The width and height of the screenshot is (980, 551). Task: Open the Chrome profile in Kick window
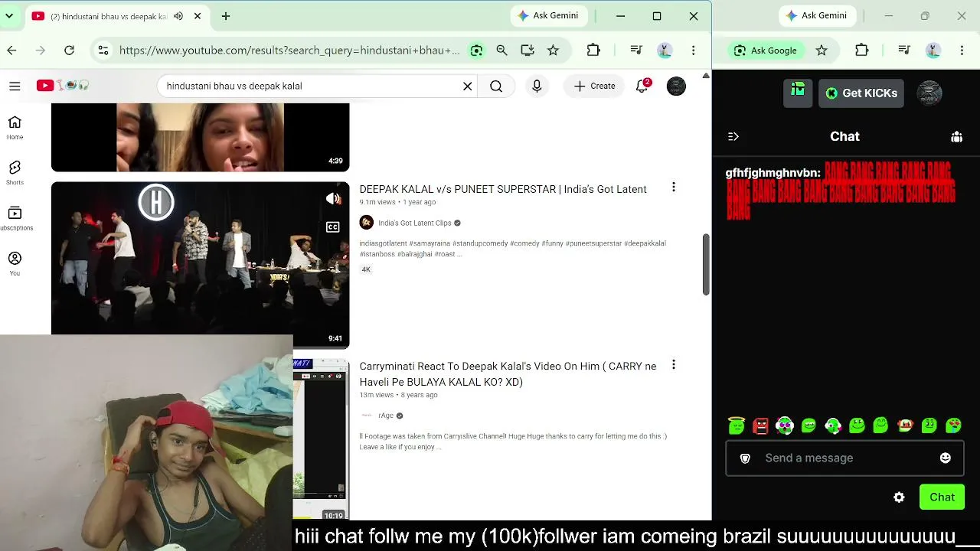pyautogui.click(x=933, y=51)
